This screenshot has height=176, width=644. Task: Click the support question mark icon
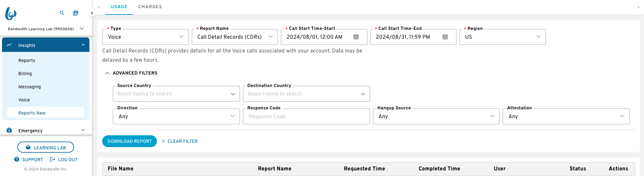click(17, 159)
